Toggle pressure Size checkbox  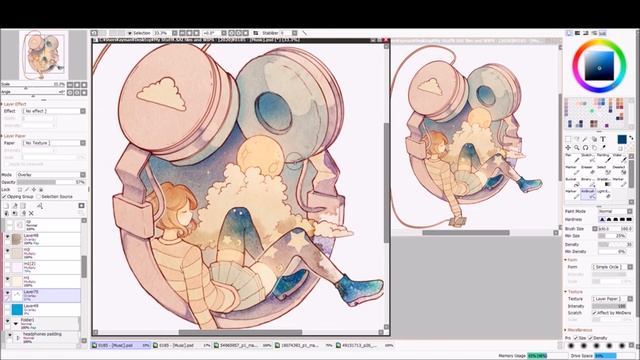coord(576,338)
